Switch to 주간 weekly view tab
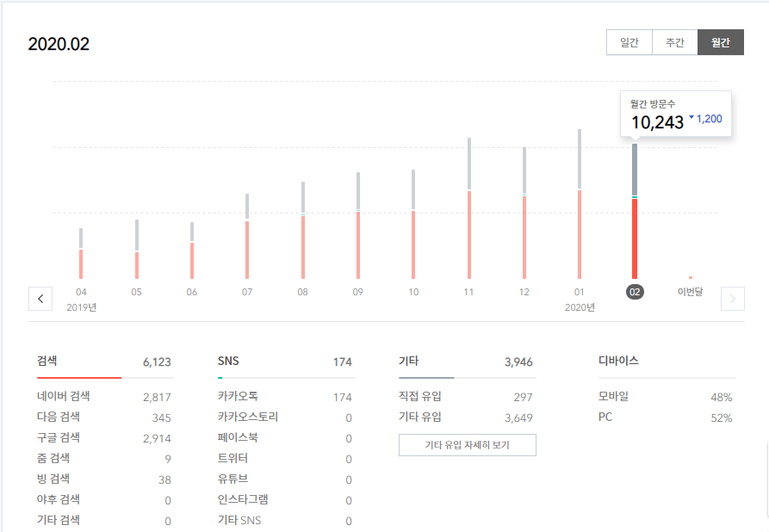This screenshot has width=769, height=532. (675, 42)
